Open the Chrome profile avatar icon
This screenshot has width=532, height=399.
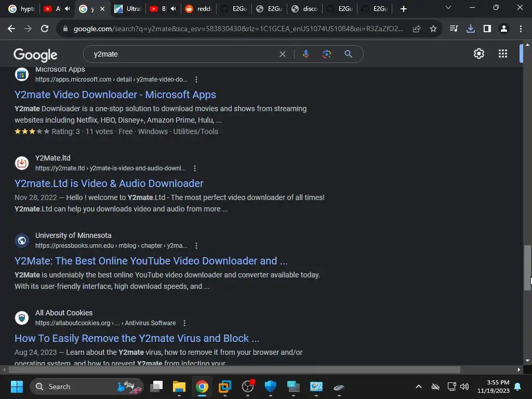504,29
